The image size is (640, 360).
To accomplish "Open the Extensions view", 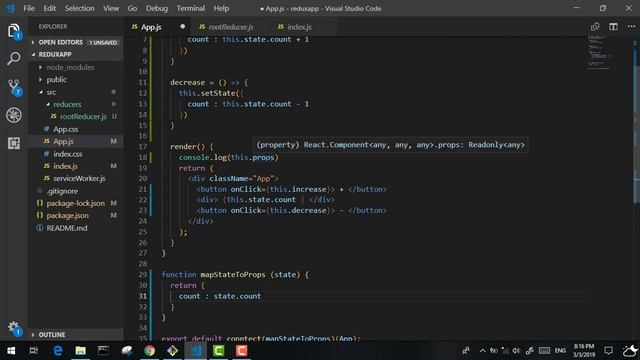I will pos(14,143).
